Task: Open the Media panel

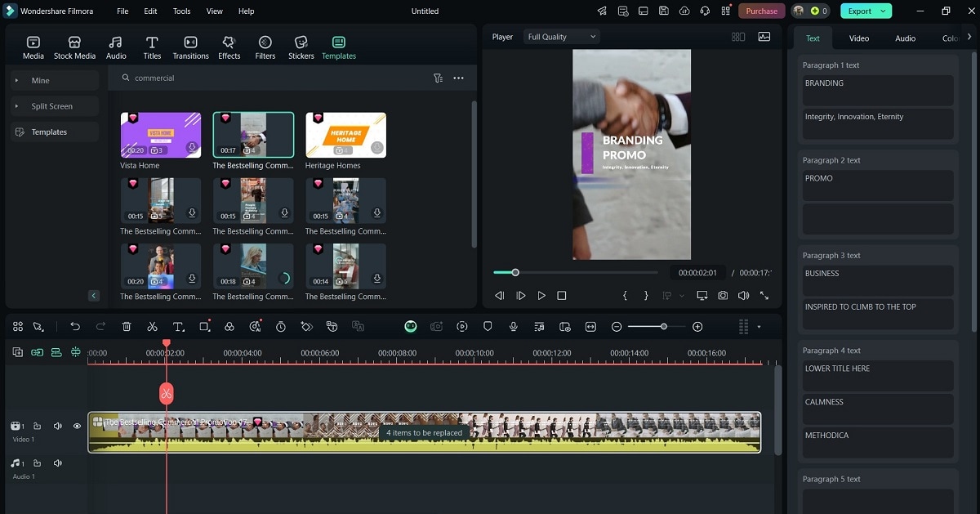Action: pos(33,47)
